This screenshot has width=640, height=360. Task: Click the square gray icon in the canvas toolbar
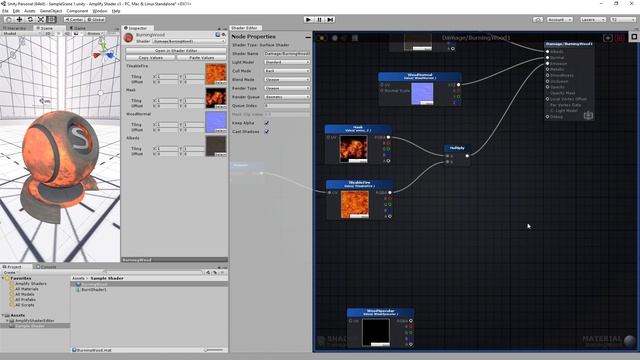click(x=355, y=38)
